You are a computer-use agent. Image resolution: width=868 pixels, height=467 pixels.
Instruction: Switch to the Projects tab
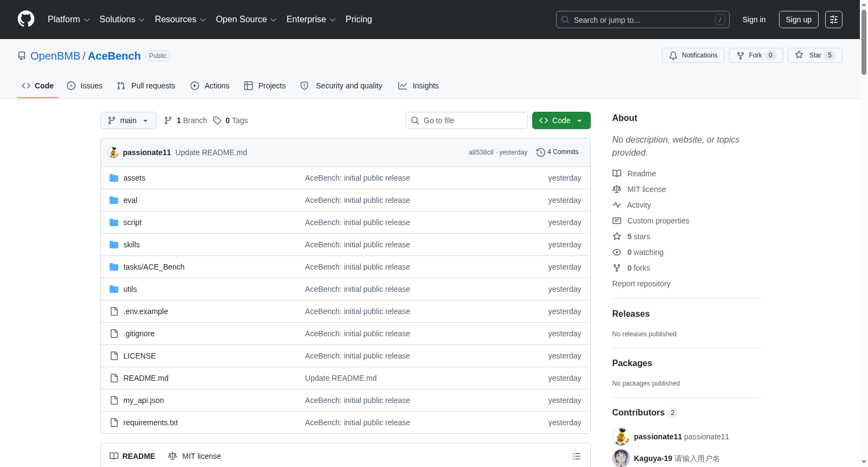click(265, 86)
